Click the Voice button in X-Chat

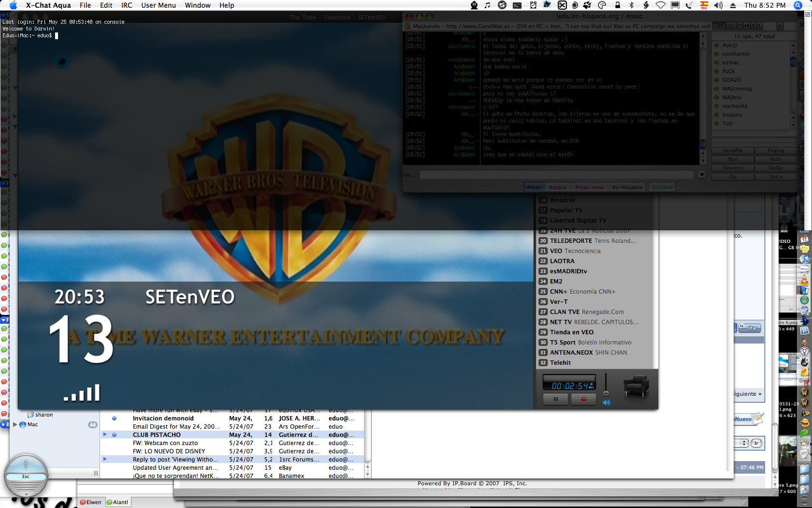[776, 177]
